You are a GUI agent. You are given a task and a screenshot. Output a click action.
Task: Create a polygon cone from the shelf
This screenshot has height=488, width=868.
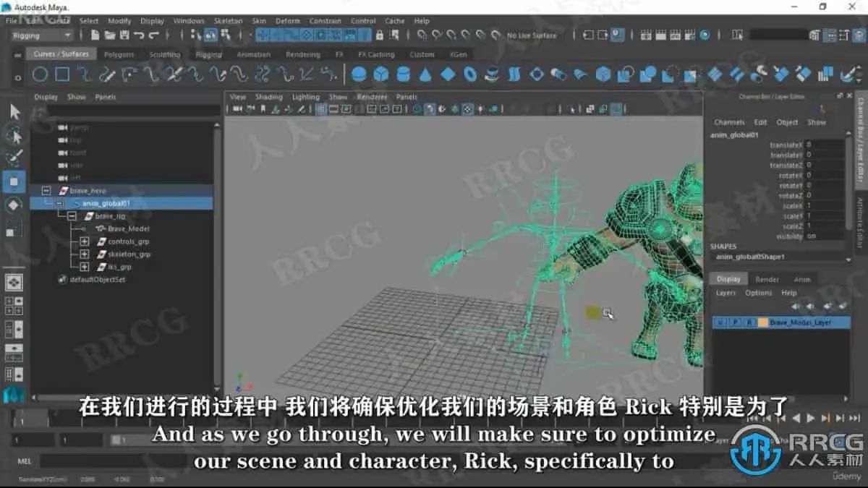(x=425, y=74)
